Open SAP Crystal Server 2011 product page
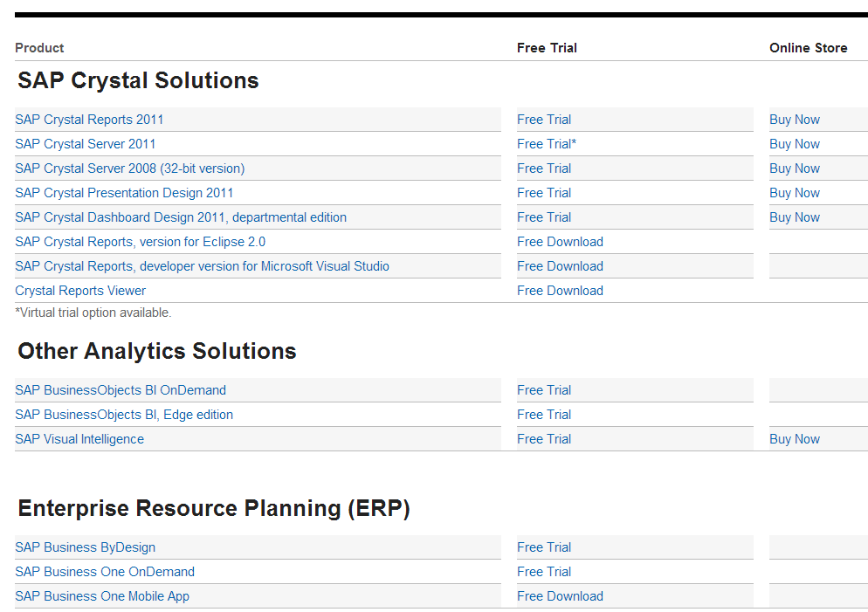This screenshot has width=868, height=612. pos(86,144)
